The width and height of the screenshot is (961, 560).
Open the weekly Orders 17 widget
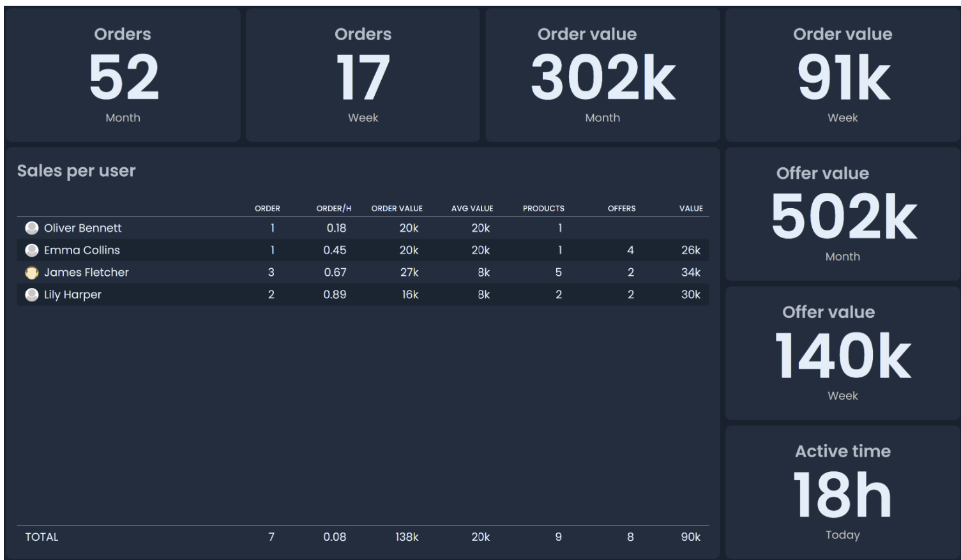363,75
